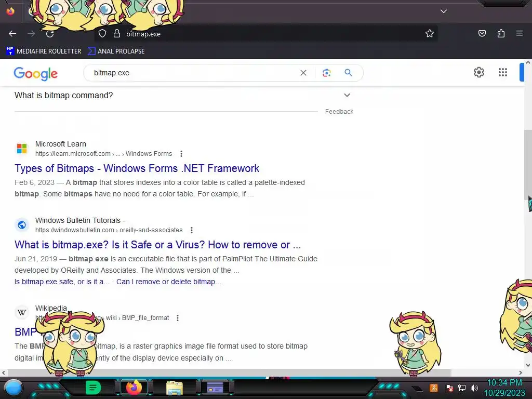This screenshot has height=399, width=532.
Task: Open MEDIAFIRE ROULETTER bookmark
Action: pyautogui.click(x=44, y=51)
